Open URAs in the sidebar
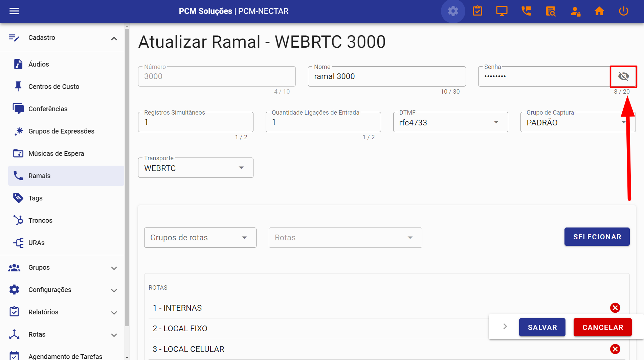The image size is (644, 360). (x=66, y=243)
